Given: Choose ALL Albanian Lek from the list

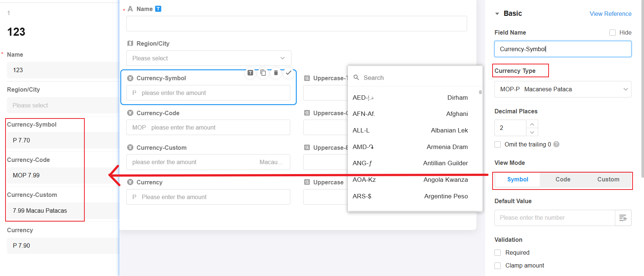Looking at the screenshot, I should pos(413,130).
